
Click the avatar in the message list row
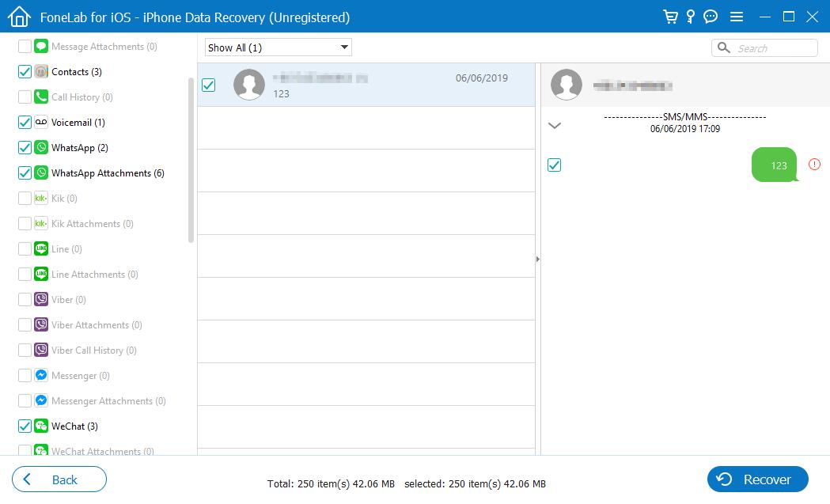(248, 85)
